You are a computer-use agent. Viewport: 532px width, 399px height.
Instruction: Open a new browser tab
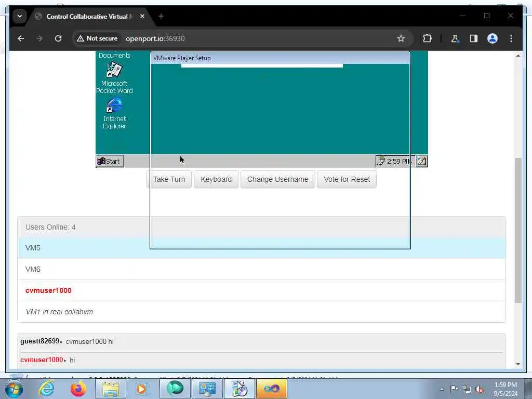click(161, 16)
